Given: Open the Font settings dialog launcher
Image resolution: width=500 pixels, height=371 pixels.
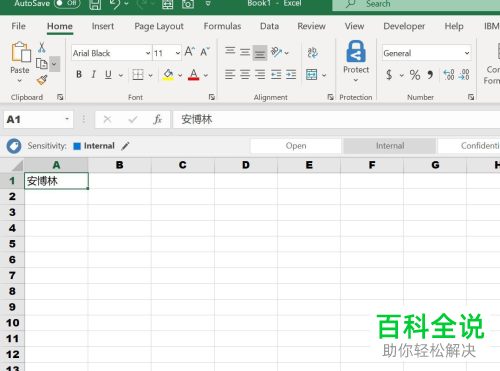Looking at the screenshot, I should (x=212, y=97).
